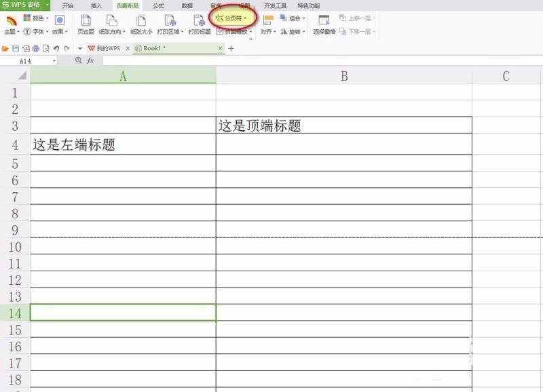
Task: Export the workbook as PDF
Action: (x=24, y=48)
